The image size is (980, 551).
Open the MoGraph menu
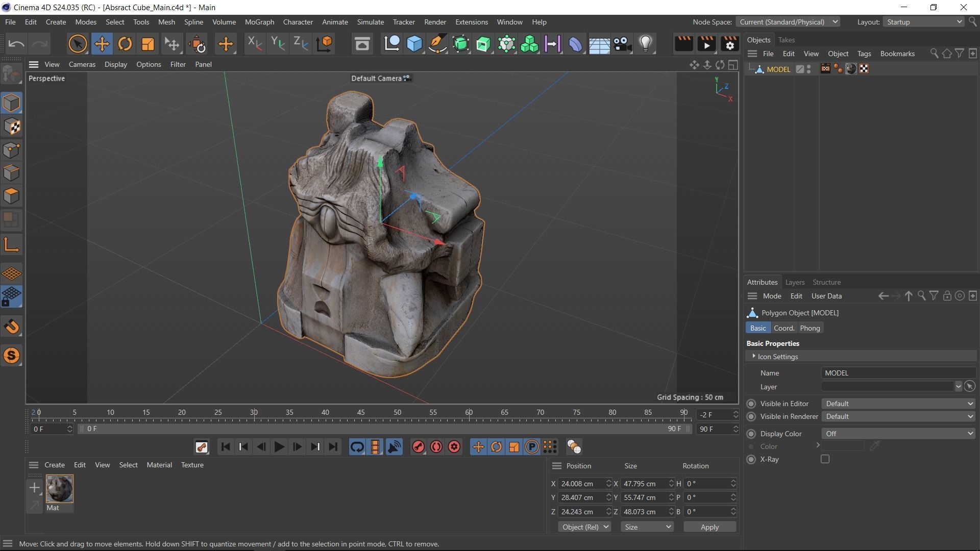click(x=259, y=22)
